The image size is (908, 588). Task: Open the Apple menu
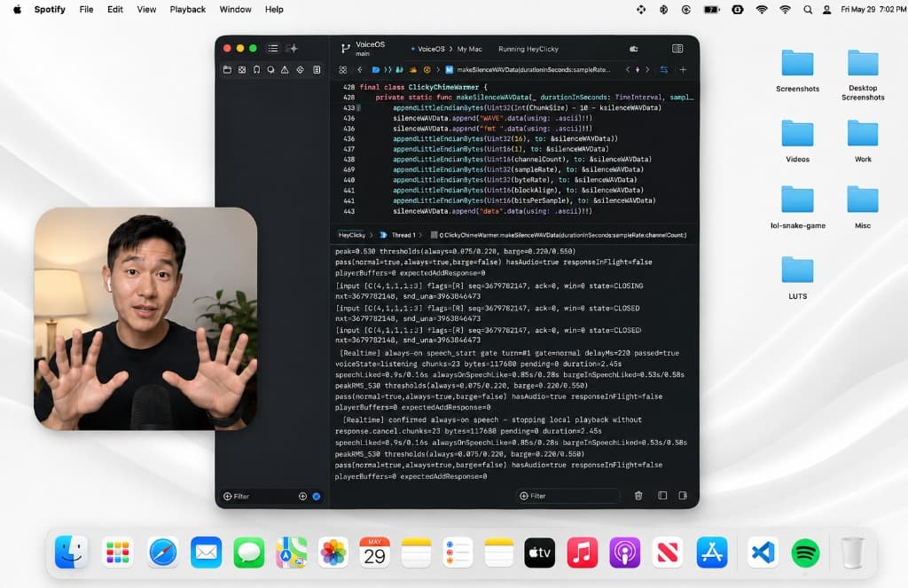coord(18,9)
